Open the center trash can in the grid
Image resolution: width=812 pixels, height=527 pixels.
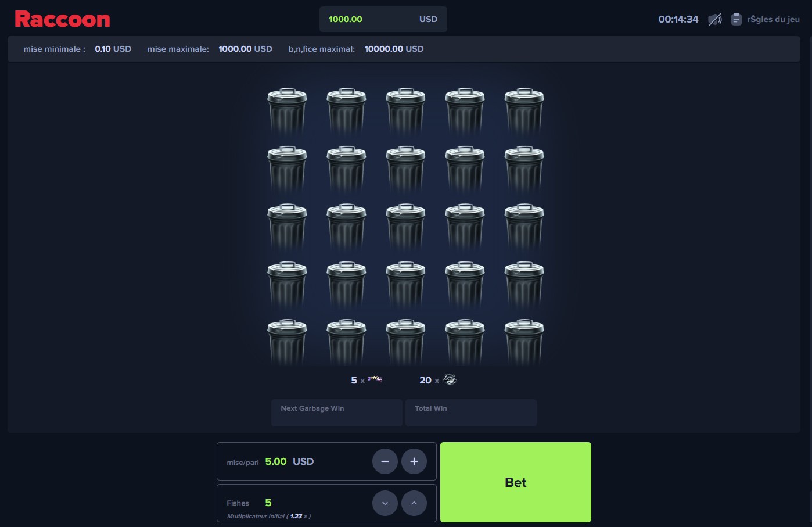405,227
